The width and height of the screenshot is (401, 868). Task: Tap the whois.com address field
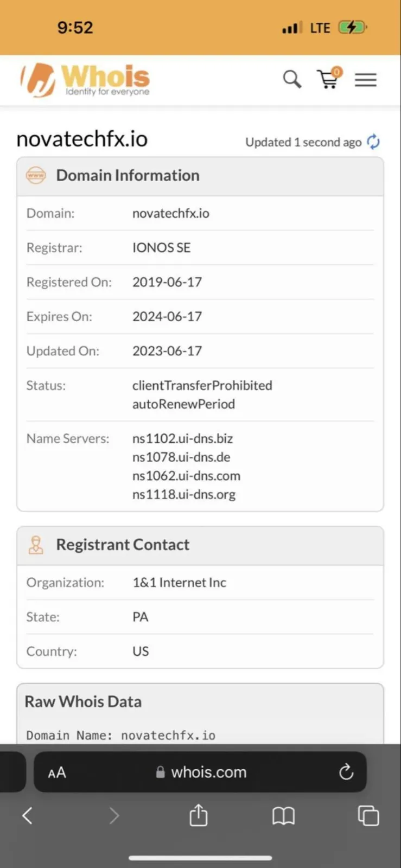201,772
